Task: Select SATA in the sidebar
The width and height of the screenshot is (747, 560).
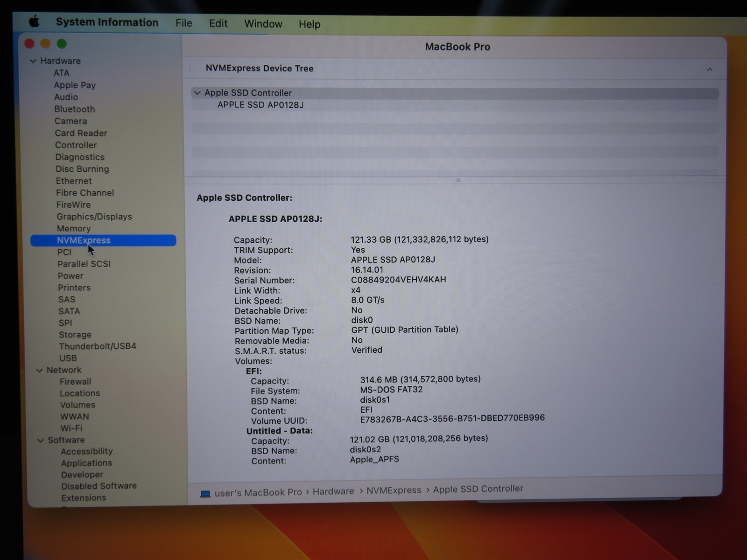Action: 69,311
